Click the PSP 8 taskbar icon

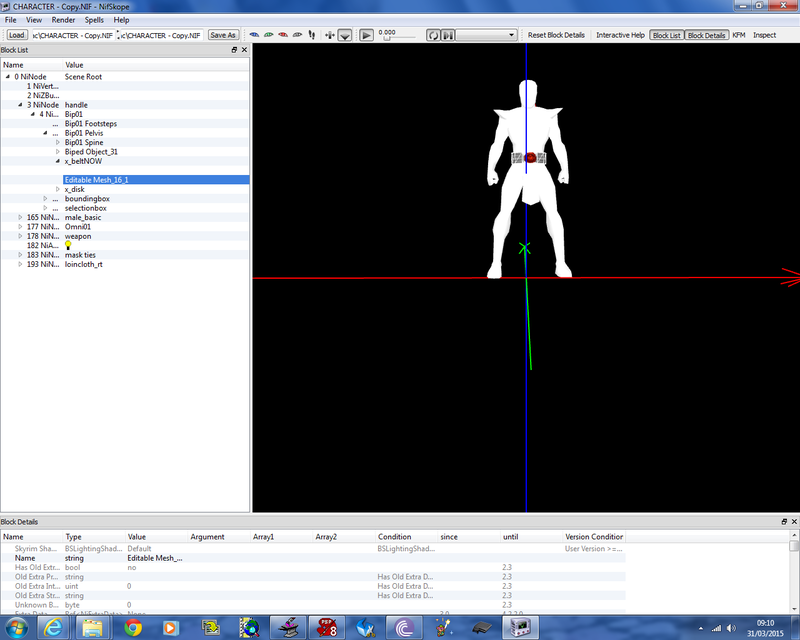[325, 627]
